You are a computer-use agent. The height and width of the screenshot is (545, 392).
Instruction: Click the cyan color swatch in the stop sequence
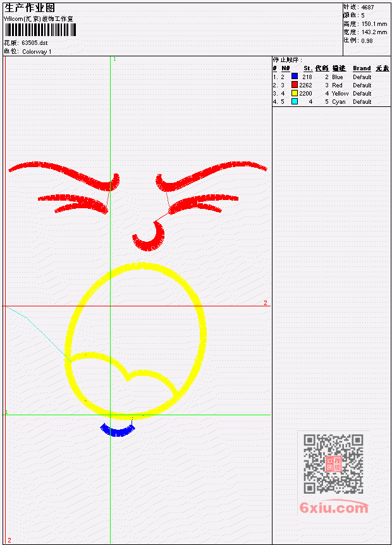[295, 101]
